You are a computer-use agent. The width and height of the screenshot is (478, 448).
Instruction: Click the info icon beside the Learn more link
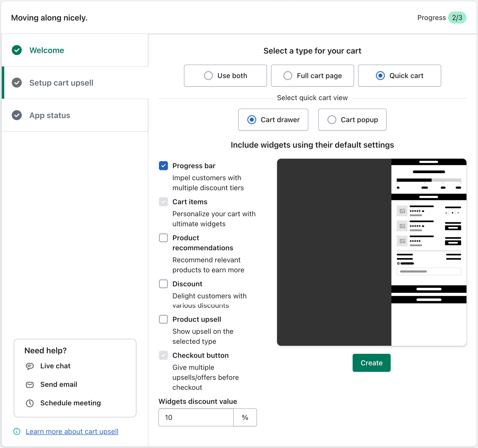tap(17, 431)
